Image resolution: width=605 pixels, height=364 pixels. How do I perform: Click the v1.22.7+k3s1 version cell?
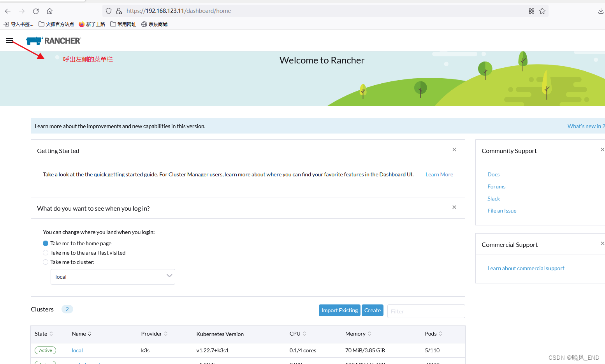[x=213, y=350]
